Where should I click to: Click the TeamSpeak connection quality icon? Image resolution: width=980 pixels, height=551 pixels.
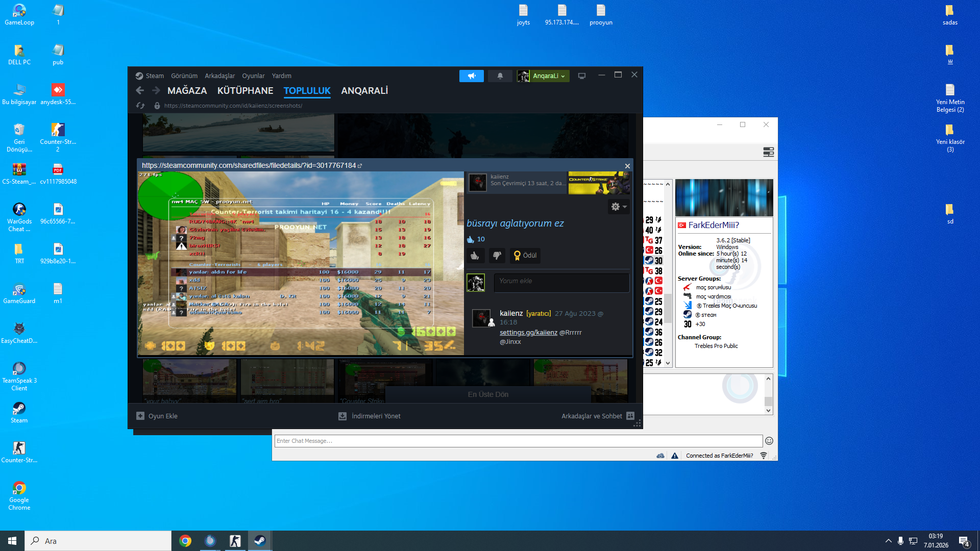764,456
